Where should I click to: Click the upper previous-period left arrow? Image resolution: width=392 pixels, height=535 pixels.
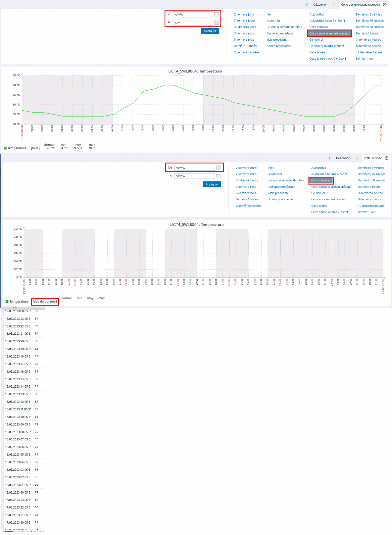click(307, 5)
